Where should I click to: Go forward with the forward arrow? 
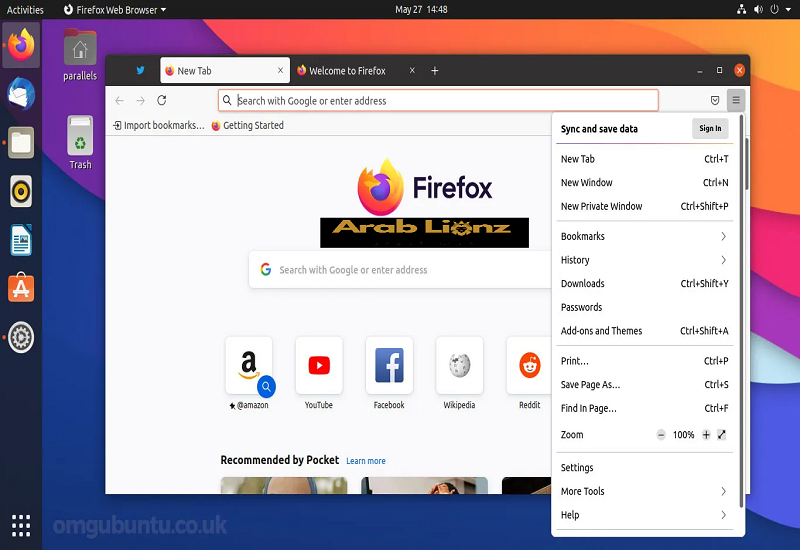click(x=141, y=101)
